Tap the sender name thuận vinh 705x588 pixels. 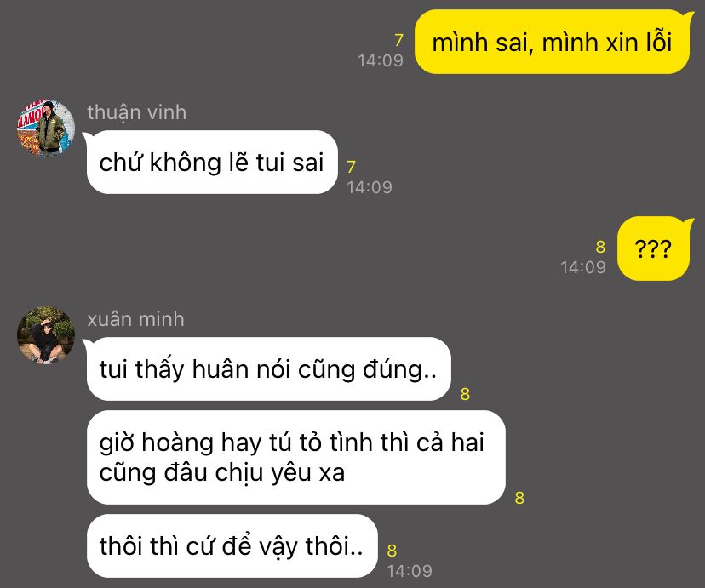tap(137, 112)
